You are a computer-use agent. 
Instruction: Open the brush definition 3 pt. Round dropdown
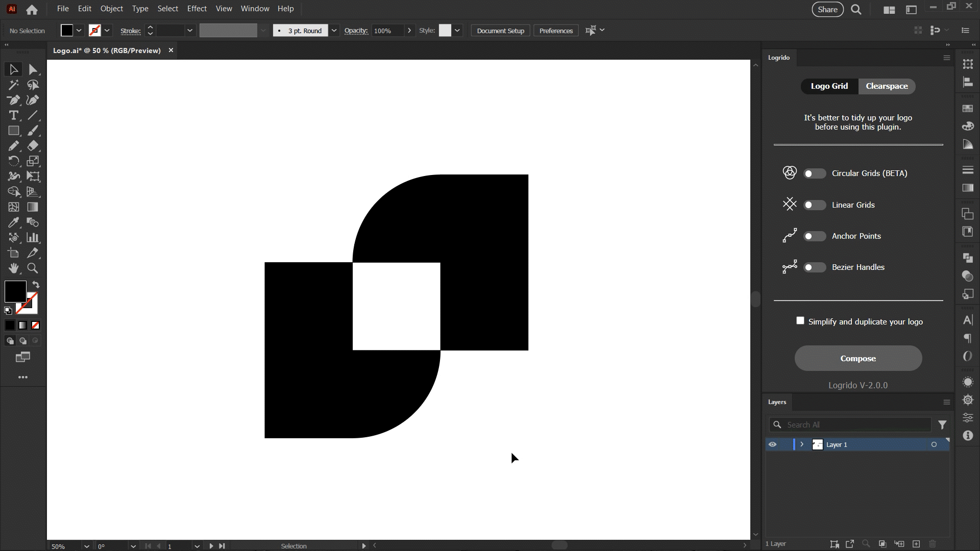(x=334, y=31)
